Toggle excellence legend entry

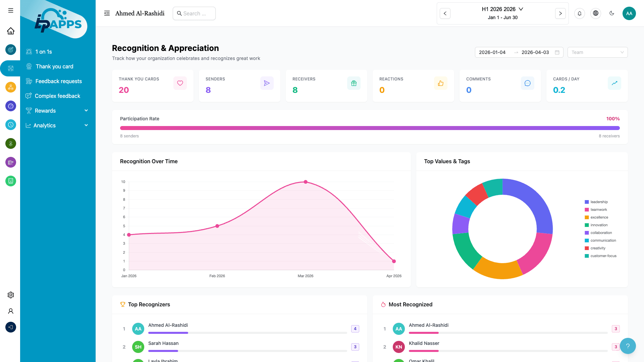(x=596, y=217)
